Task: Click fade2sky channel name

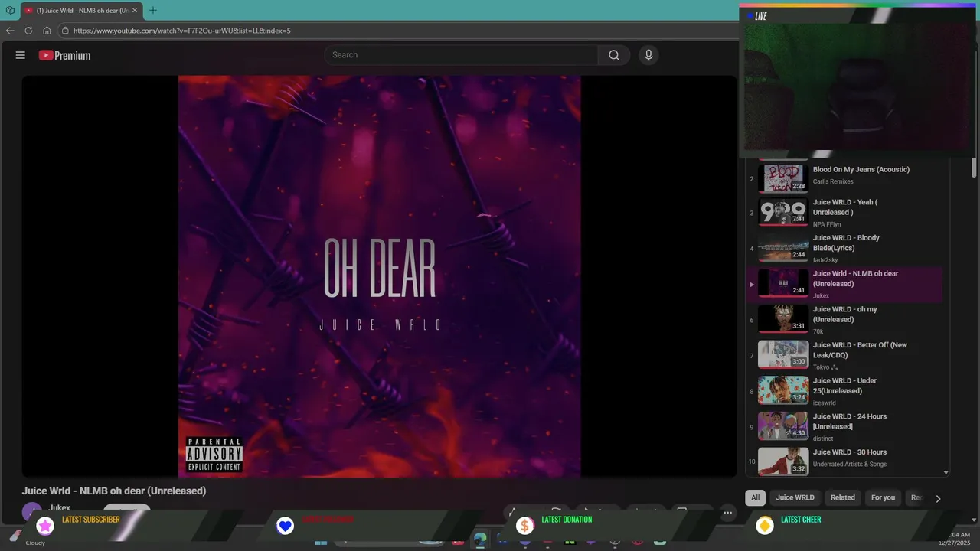Action: [x=825, y=260]
